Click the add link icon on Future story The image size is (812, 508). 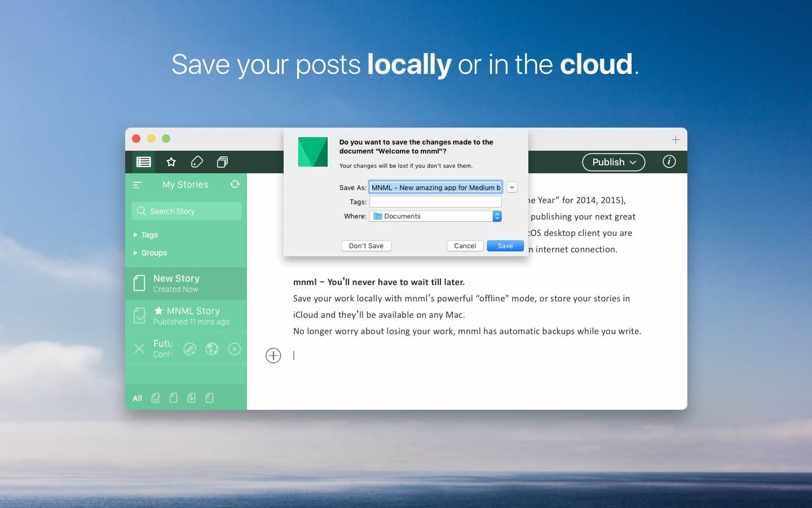[190, 349]
